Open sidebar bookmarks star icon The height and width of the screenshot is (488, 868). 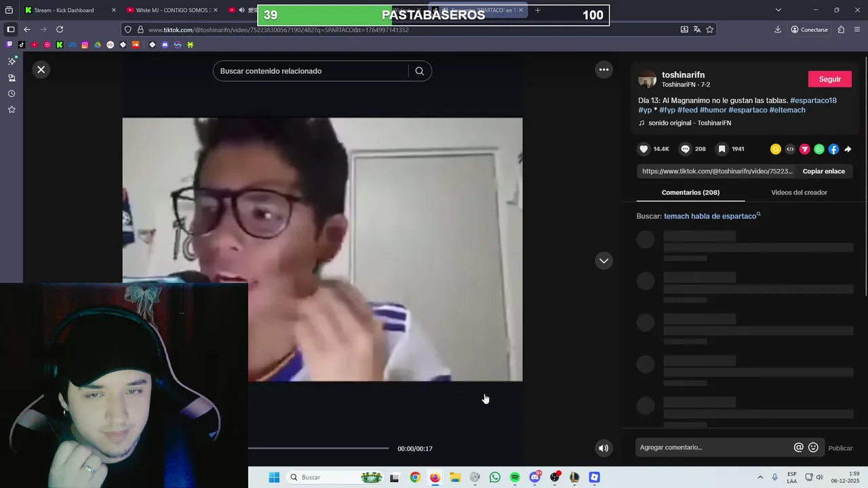click(12, 109)
